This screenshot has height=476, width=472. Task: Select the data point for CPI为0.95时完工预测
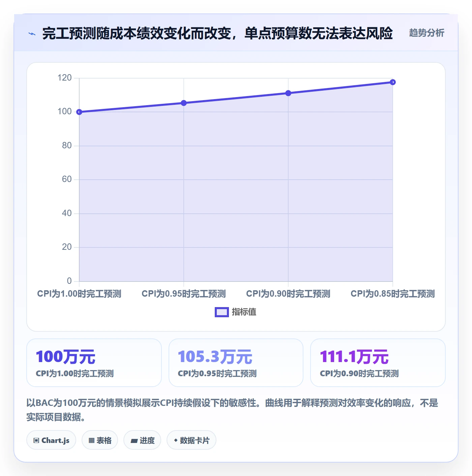pyautogui.click(x=184, y=103)
